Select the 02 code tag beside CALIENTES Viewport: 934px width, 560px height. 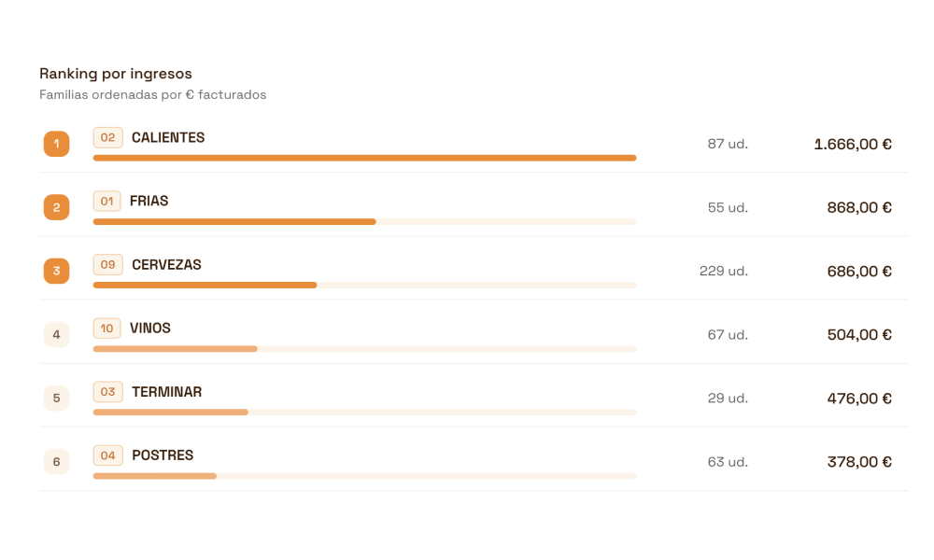pyautogui.click(x=107, y=137)
